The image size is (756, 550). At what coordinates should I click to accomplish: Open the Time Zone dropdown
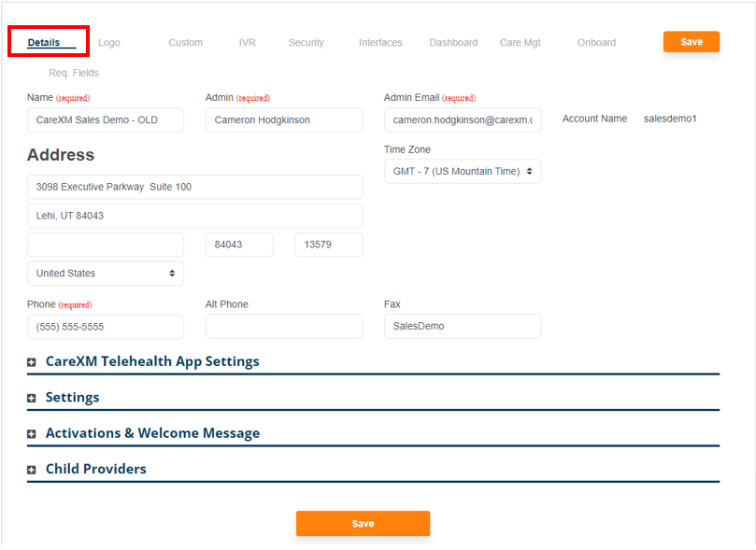pyautogui.click(x=462, y=171)
